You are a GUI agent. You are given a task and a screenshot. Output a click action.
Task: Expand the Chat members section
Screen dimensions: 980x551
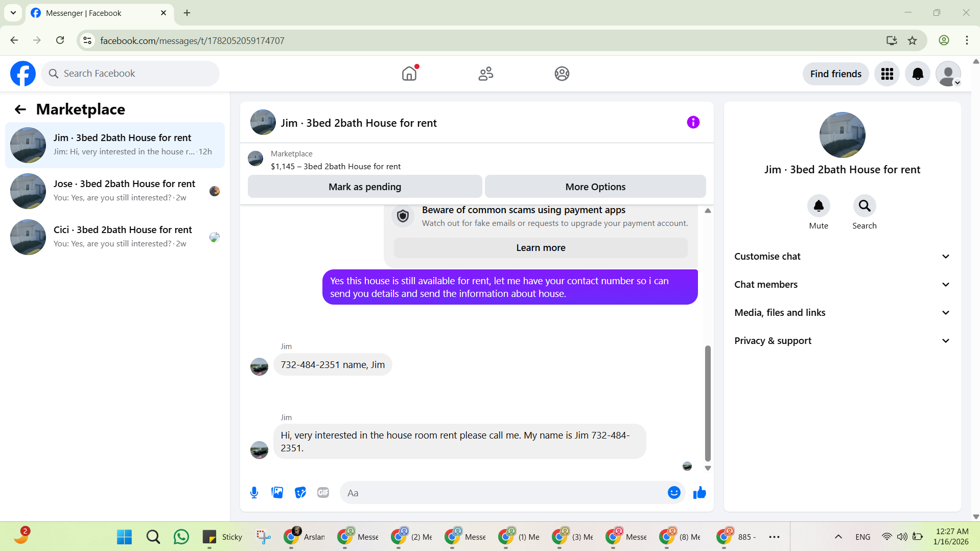coord(842,285)
